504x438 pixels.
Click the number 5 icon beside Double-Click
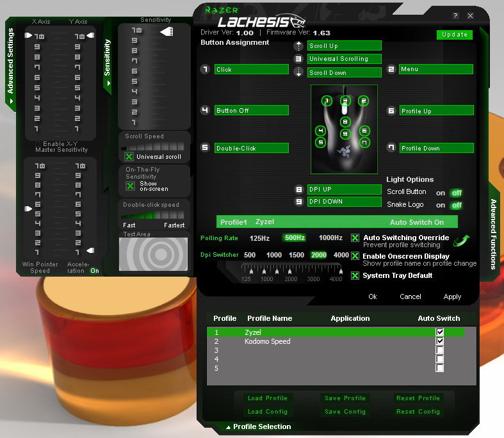tap(205, 147)
